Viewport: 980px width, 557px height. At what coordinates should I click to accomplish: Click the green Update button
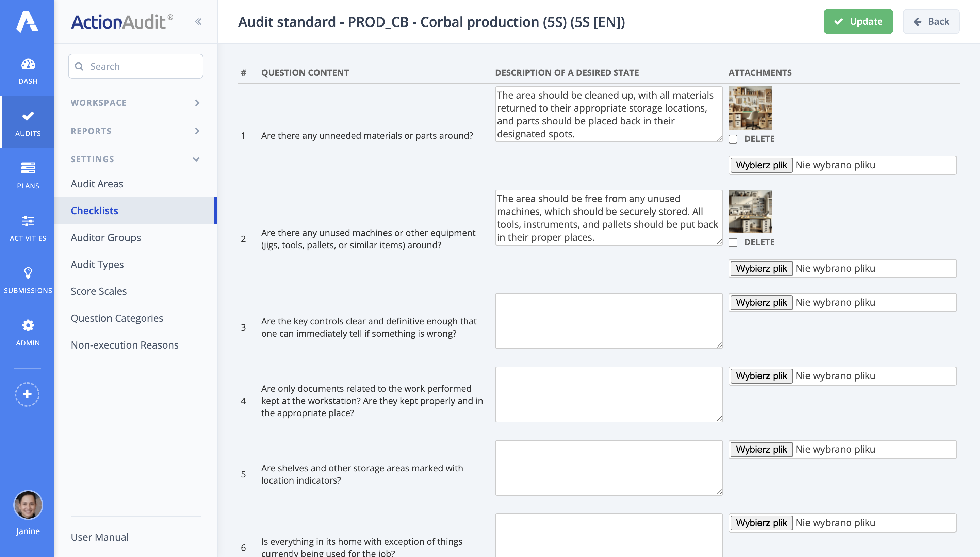click(x=858, y=21)
